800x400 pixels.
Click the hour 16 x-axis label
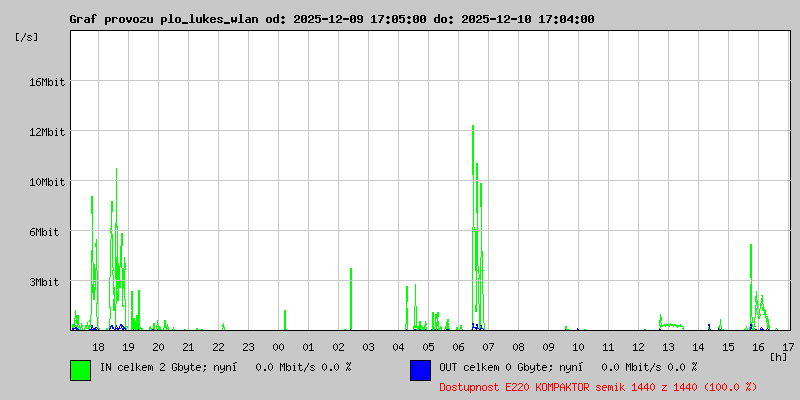[x=758, y=347]
